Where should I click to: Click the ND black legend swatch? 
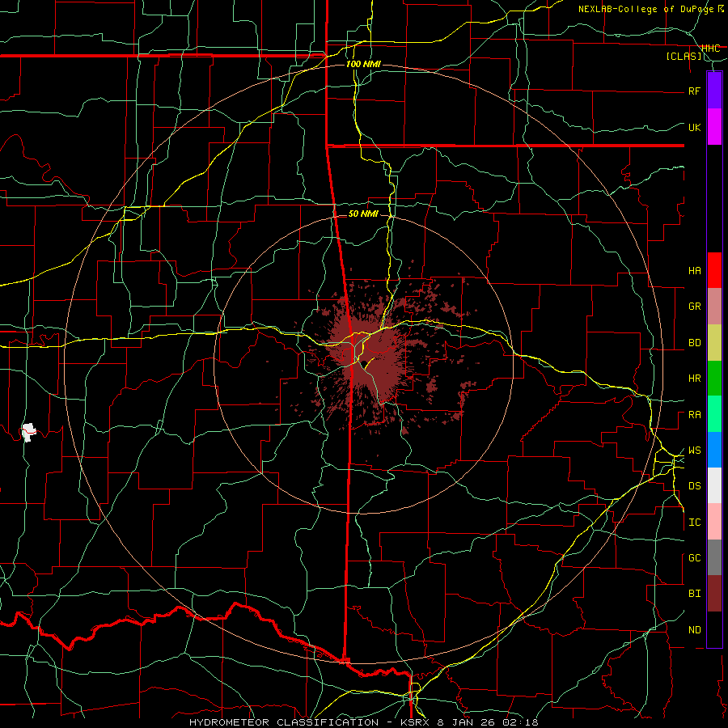point(714,629)
